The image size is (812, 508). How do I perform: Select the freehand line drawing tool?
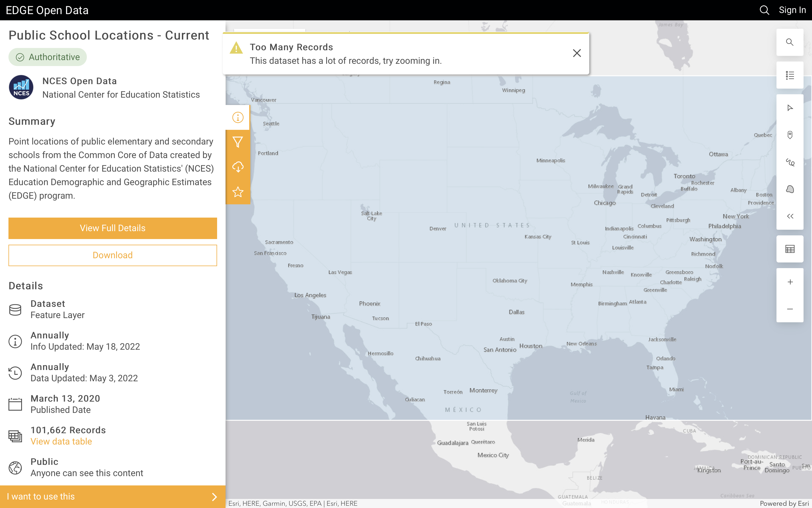(x=790, y=162)
